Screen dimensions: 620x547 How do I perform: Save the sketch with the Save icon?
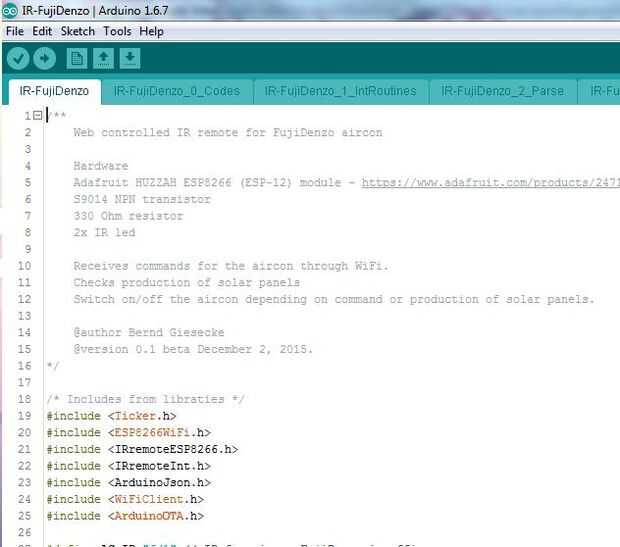[130, 59]
